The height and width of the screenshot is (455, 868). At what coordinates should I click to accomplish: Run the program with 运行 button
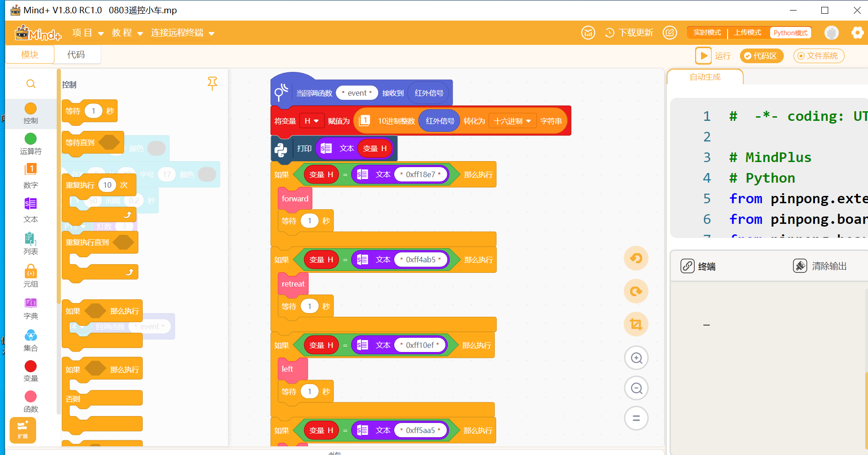[x=713, y=56]
